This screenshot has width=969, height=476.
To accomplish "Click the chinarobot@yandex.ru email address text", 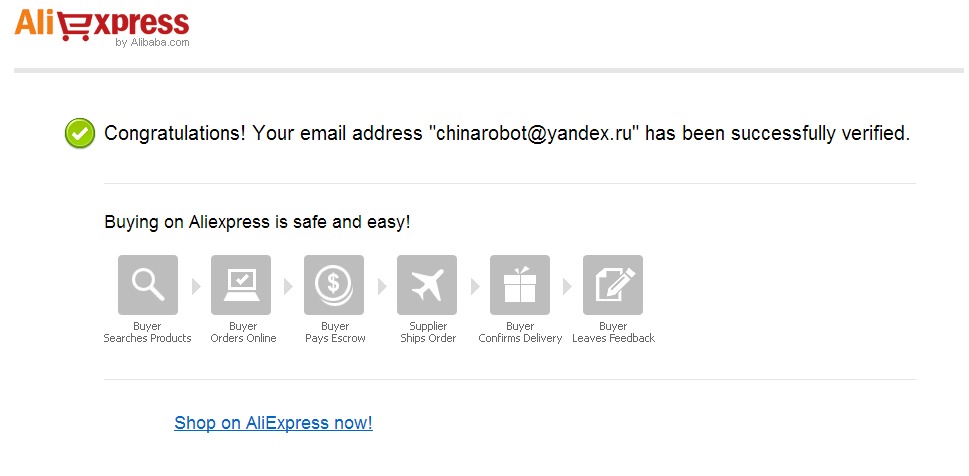I will [x=535, y=133].
